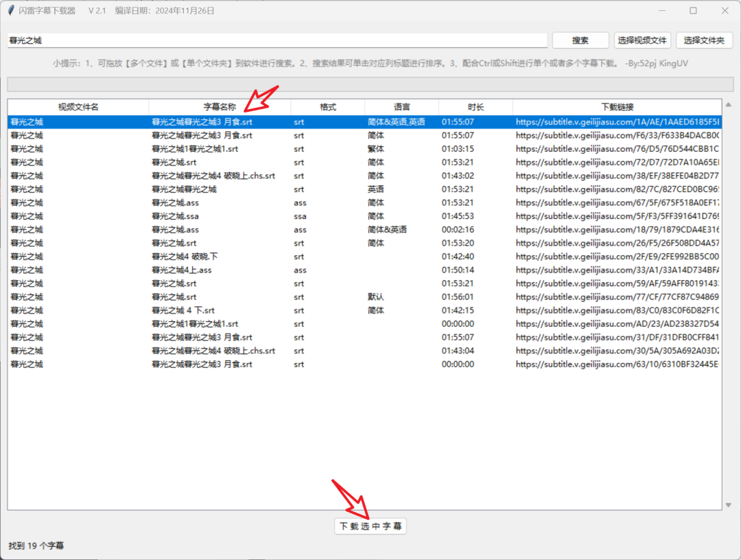
Task: Click the download link containing 1A/AE/1AAED6185F5
Action: pyautogui.click(x=617, y=122)
